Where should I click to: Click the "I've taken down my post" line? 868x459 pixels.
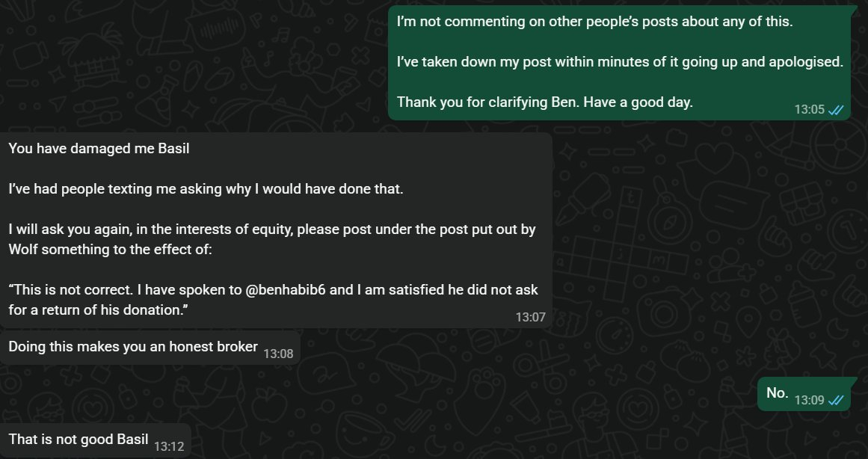(x=619, y=61)
